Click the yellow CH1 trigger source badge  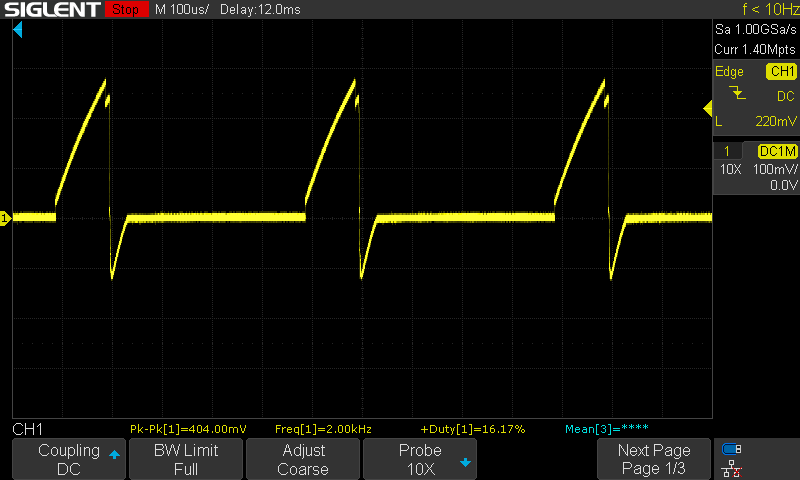[780, 72]
